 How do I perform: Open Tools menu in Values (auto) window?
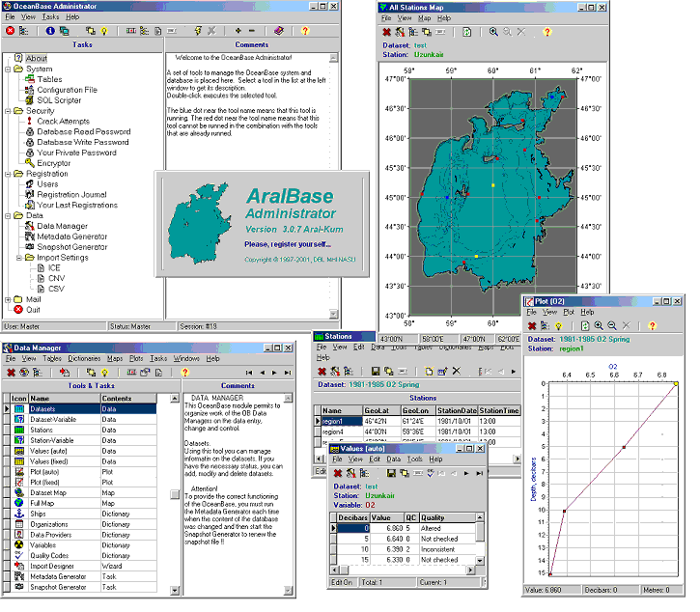coord(415,459)
